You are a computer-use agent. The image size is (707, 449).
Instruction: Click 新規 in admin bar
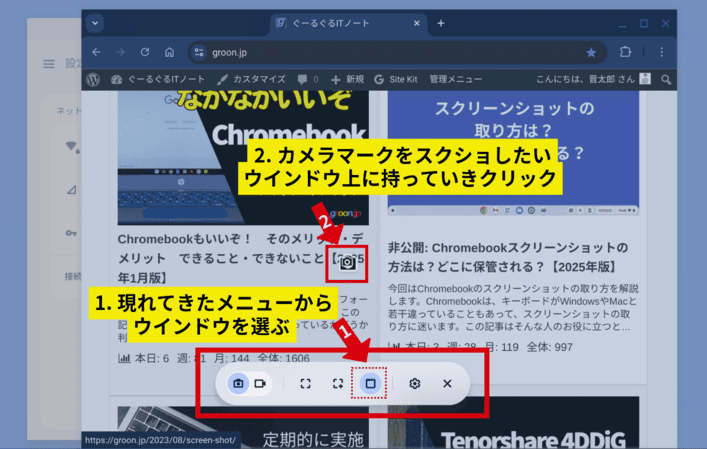coord(347,79)
